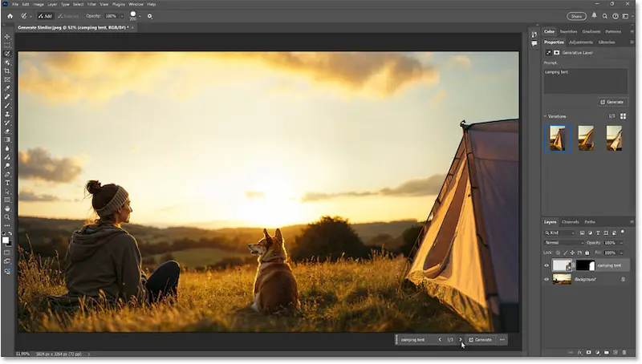Go to previous variation arrow in task bar
642x364 pixels.
click(x=440, y=340)
